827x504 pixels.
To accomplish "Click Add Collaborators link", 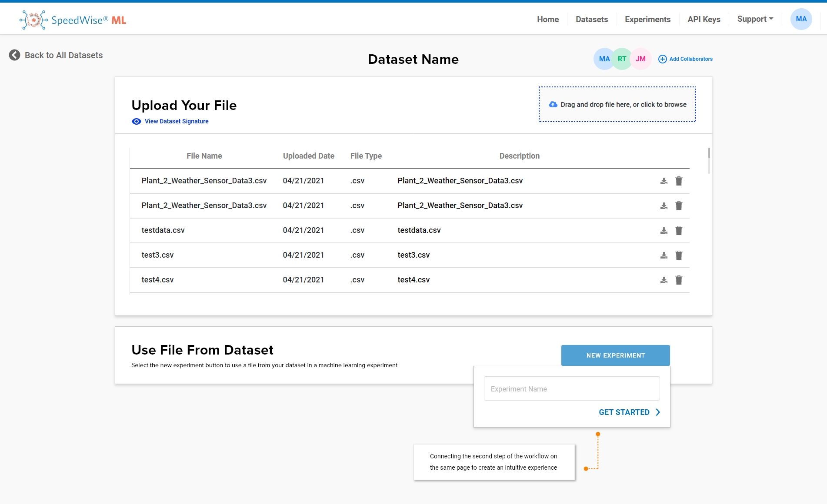I will pos(685,59).
